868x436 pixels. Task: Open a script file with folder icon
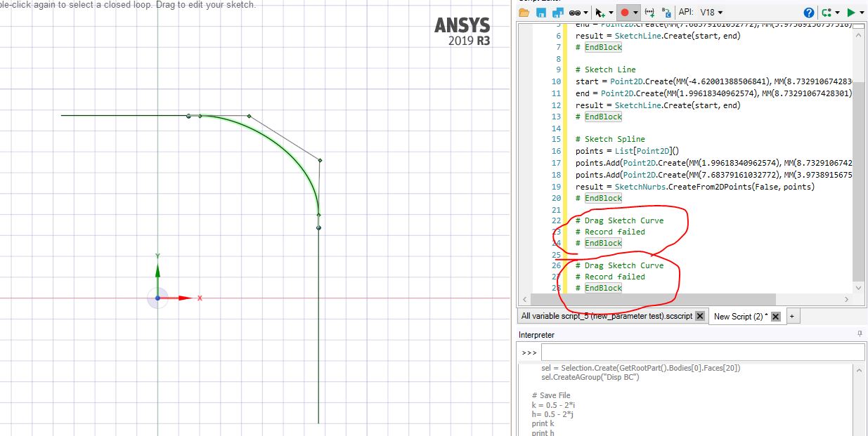tap(524, 12)
